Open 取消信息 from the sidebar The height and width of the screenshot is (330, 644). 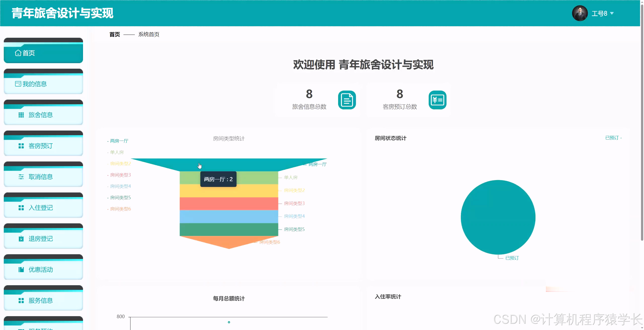[40, 177]
